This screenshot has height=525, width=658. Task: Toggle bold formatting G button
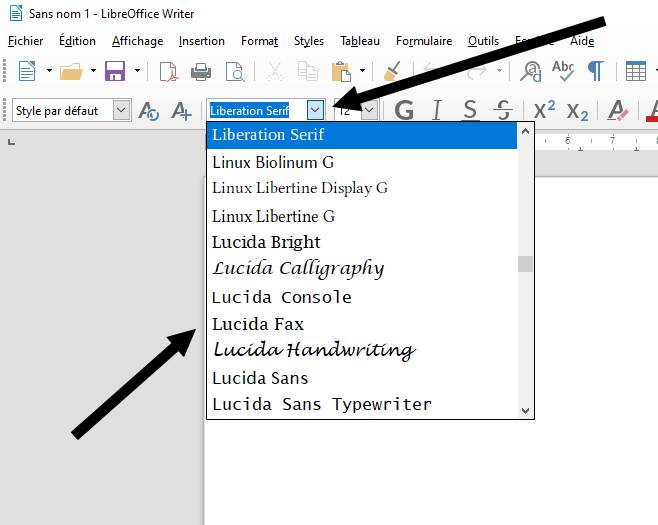point(404,110)
